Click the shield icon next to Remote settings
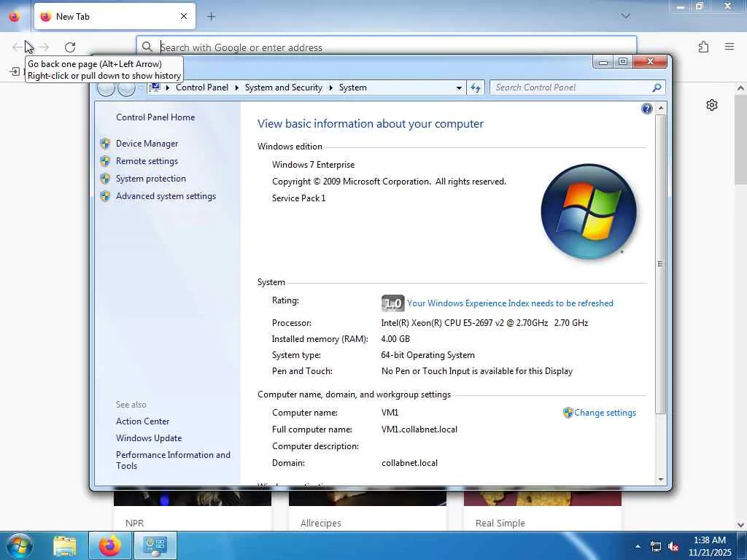 click(105, 161)
